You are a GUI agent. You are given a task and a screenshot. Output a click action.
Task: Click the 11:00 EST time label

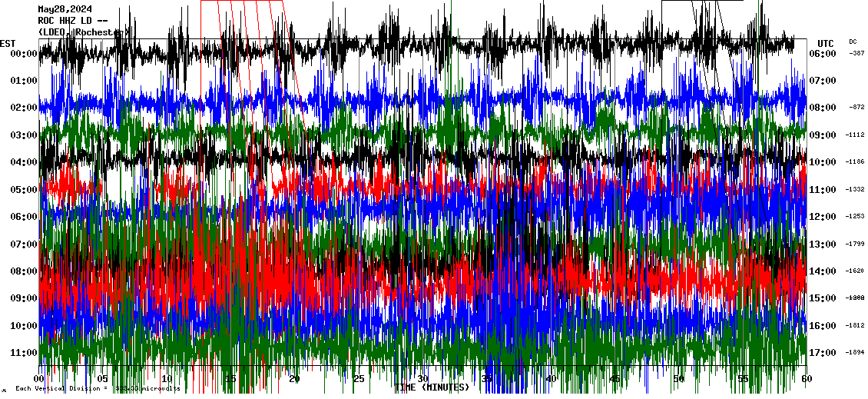click(x=25, y=353)
